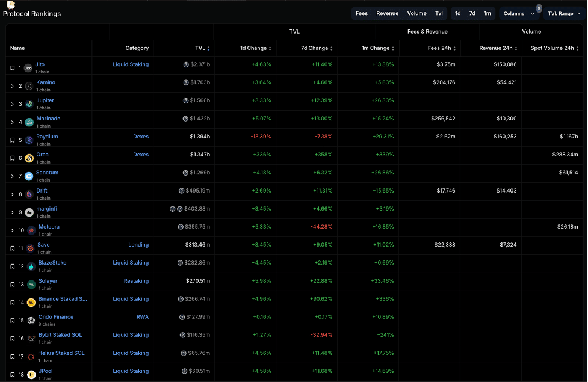Screen dimensions: 588x382
Task: Click the Sanctum protocol logo
Action: pos(28,176)
